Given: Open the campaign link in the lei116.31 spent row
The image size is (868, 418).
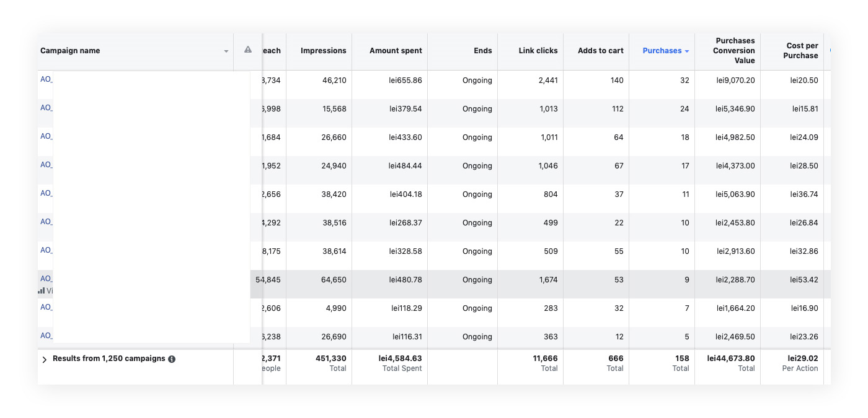Looking at the screenshot, I should pyautogui.click(x=46, y=336).
